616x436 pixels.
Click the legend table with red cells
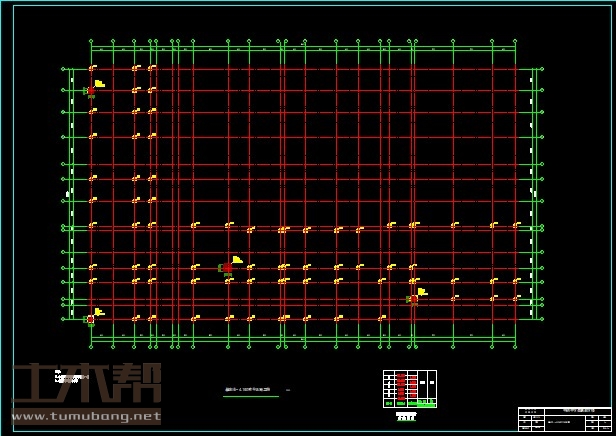(x=410, y=389)
